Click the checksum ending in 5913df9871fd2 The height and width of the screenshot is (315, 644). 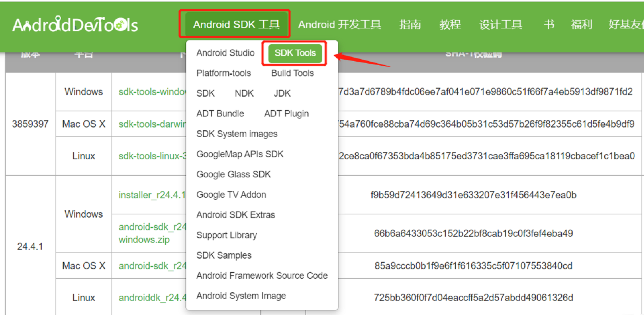486,92
